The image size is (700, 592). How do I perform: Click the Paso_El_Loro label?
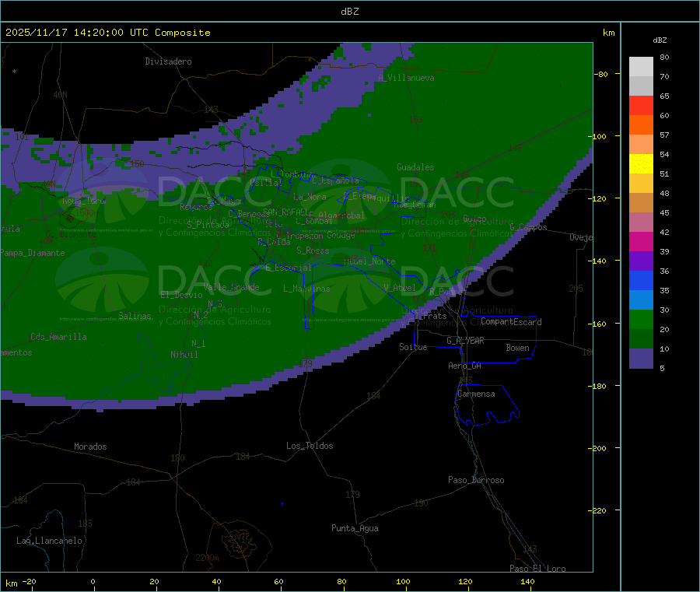point(537,569)
